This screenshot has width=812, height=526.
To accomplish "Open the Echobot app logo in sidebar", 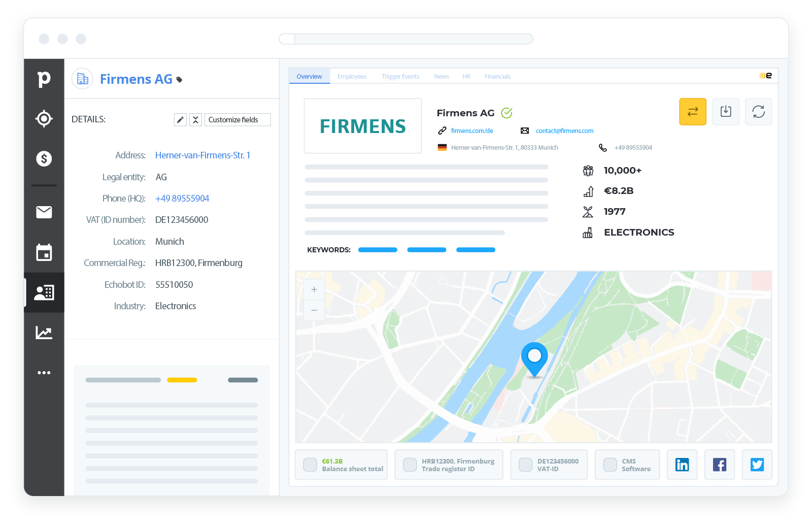I will click(x=44, y=79).
